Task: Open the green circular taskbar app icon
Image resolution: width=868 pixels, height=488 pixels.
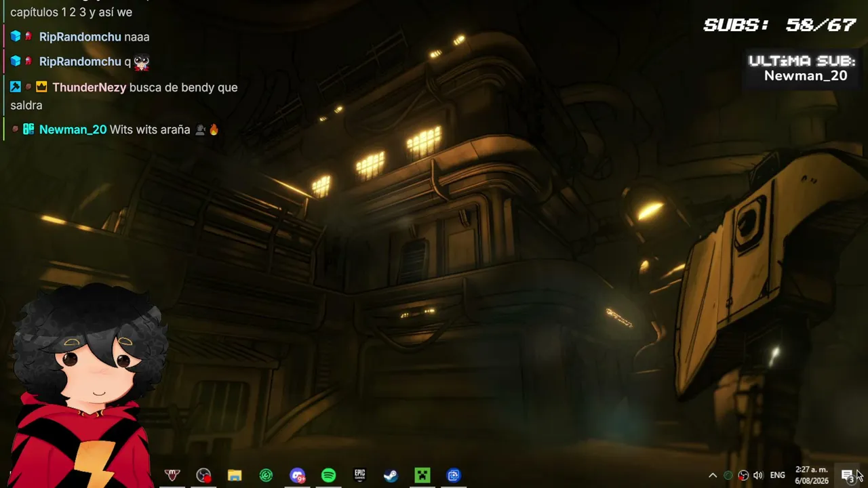Action: tap(266, 476)
